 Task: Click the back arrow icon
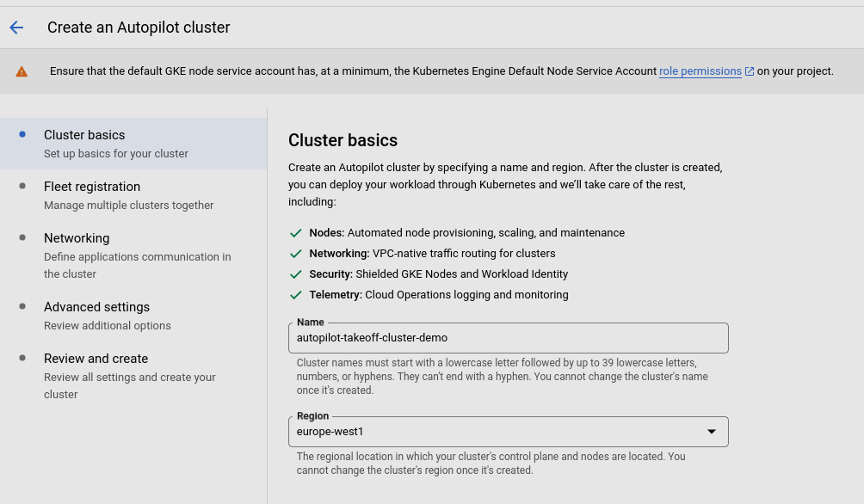(x=16, y=28)
